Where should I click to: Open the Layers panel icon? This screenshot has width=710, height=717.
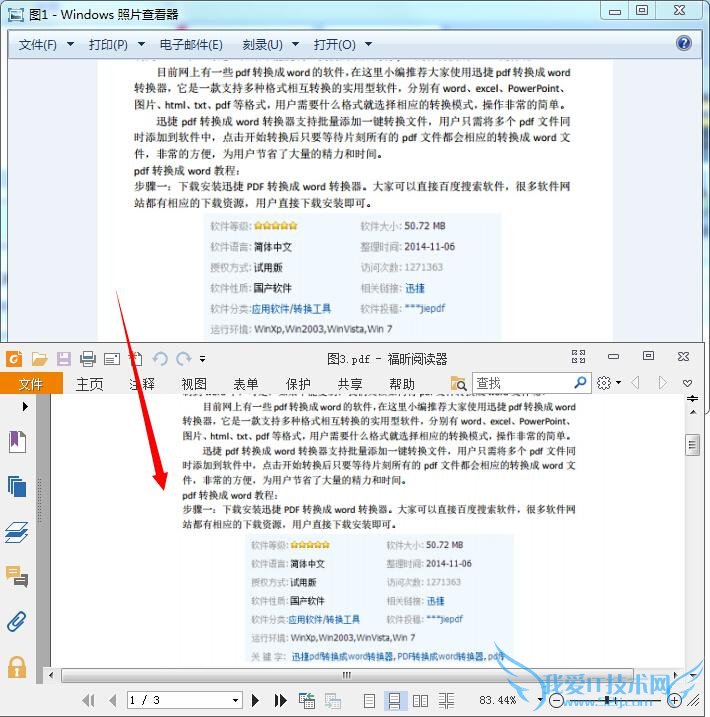(x=16, y=533)
